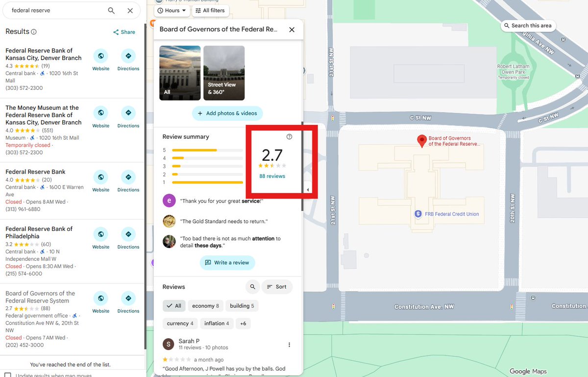588x377 pixels.
Task: Click Write a review
Action: pyautogui.click(x=227, y=263)
